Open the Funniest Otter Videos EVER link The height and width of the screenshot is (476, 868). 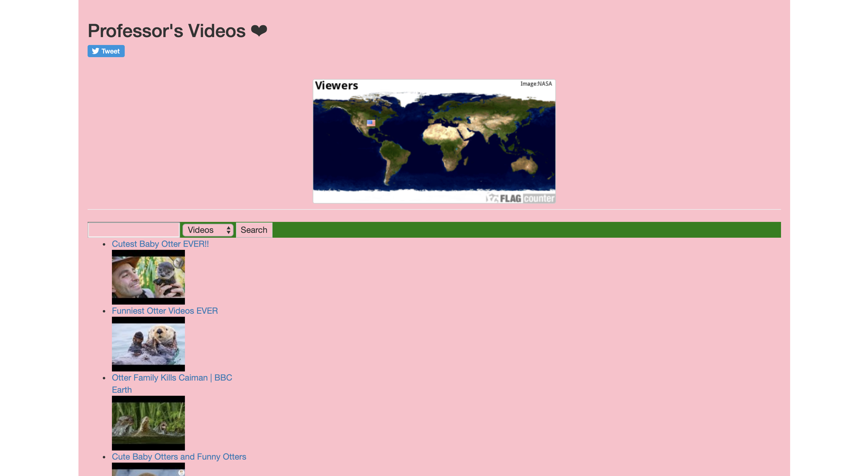[x=165, y=311]
